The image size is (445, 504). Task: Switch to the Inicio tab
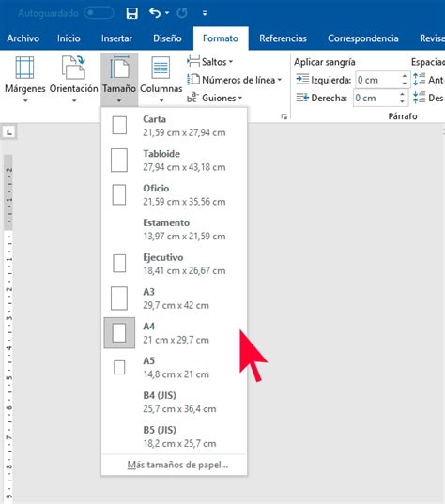click(x=69, y=38)
